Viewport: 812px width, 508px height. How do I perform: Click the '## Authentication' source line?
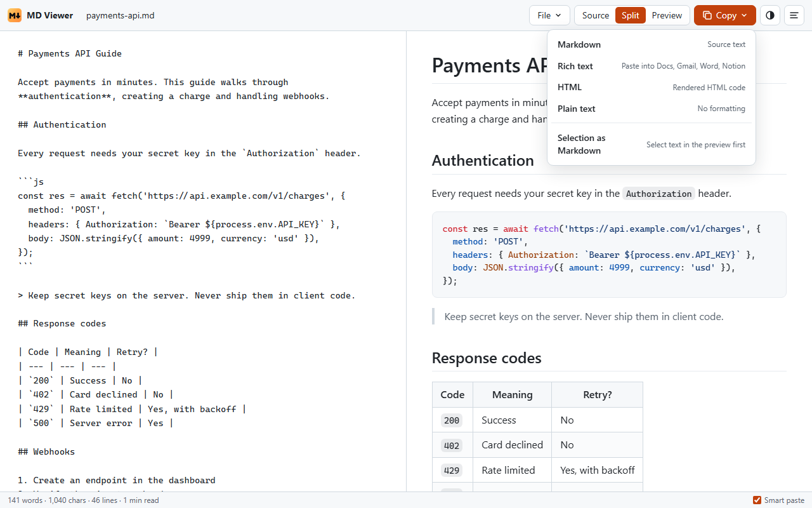pyautogui.click(x=62, y=124)
